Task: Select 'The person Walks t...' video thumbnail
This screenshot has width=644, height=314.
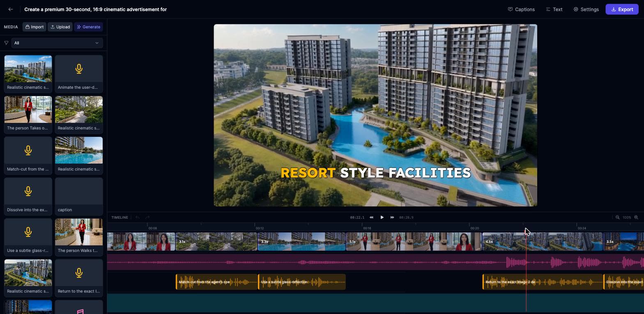Action: tap(79, 237)
